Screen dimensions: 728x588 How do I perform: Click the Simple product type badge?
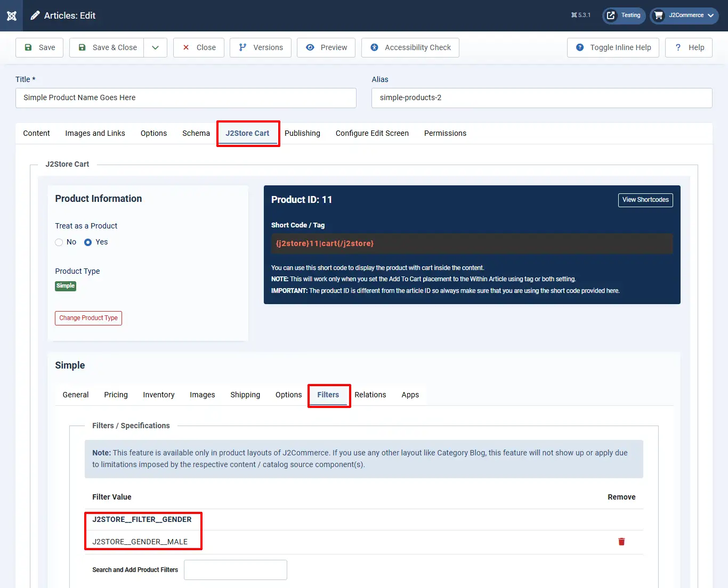coord(66,286)
